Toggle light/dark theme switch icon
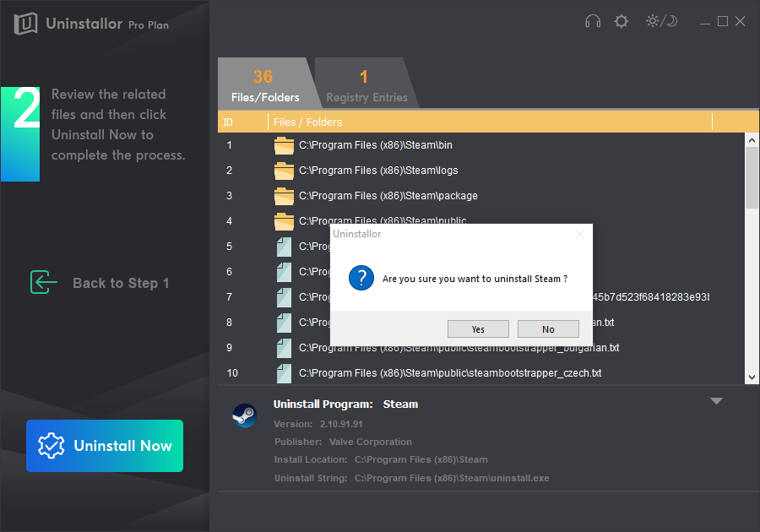The height and width of the screenshot is (532, 760). [x=661, y=21]
